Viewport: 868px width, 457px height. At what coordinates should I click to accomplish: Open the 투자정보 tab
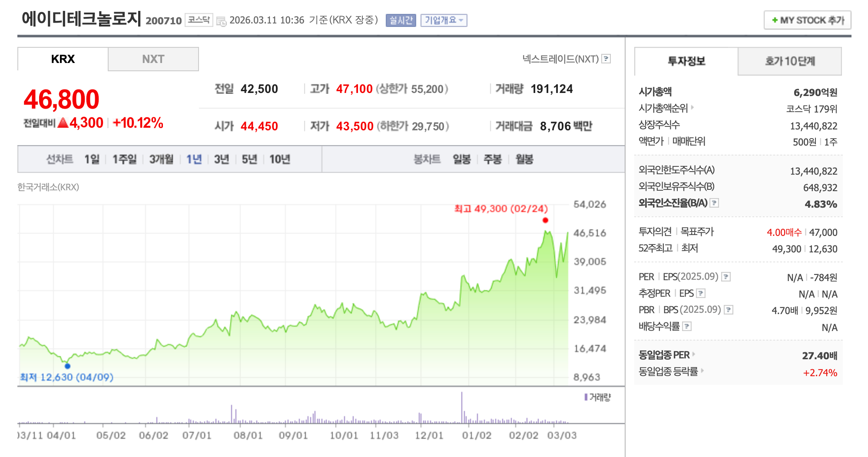tap(686, 61)
